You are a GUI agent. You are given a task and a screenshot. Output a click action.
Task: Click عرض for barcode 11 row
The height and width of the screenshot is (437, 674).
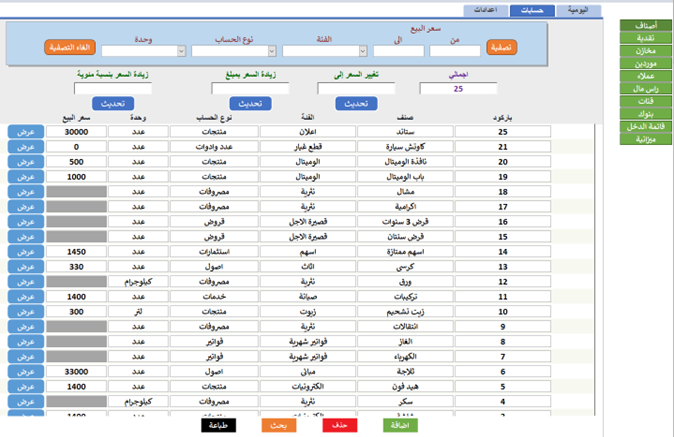click(x=26, y=297)
